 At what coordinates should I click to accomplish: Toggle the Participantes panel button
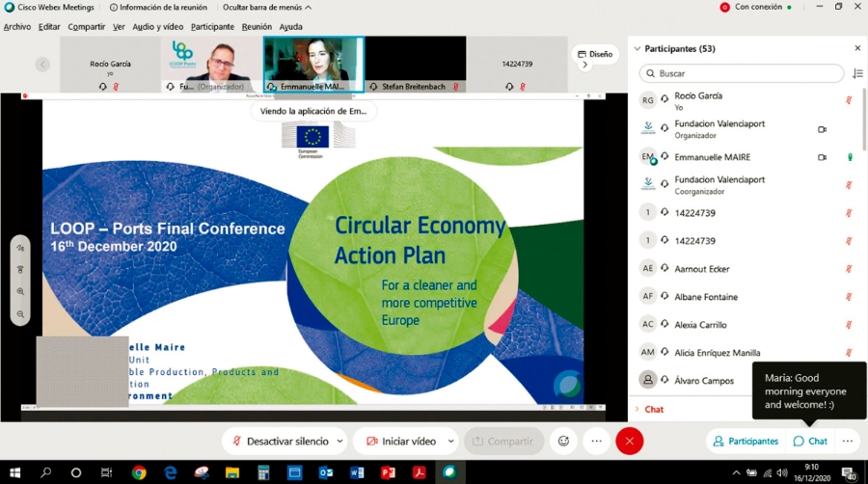point(747,441)
